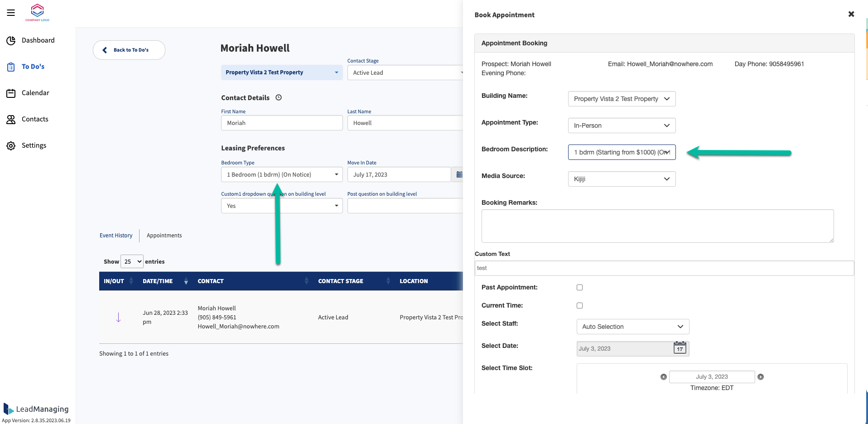
Task: Open the Building Name dropdown
Action: [622, 99]
